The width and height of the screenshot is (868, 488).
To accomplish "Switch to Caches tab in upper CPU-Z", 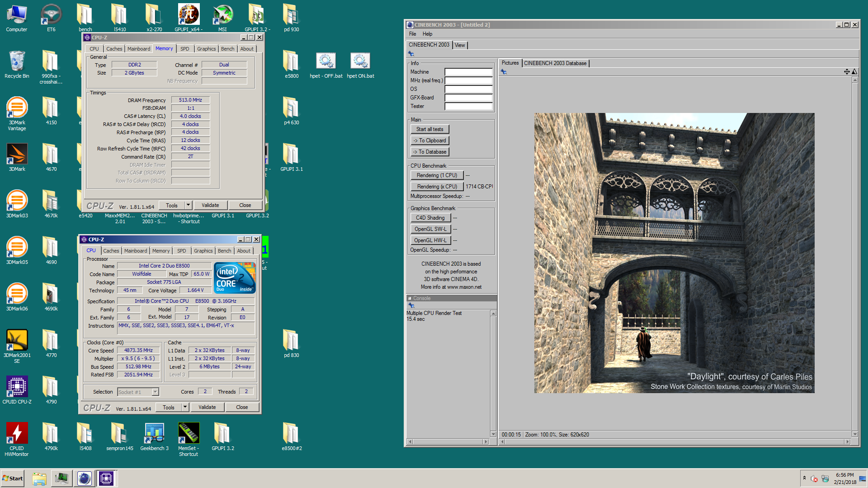I will (x=114, y=49).
